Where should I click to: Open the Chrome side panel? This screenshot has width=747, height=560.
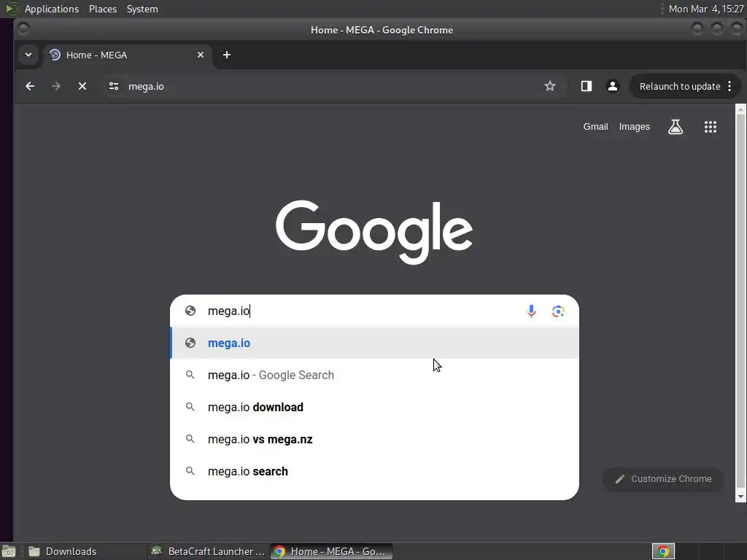(586, 86)
